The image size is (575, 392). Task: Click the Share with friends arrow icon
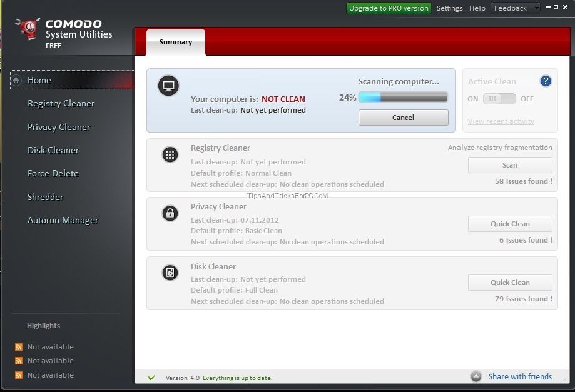click(476, 376)
